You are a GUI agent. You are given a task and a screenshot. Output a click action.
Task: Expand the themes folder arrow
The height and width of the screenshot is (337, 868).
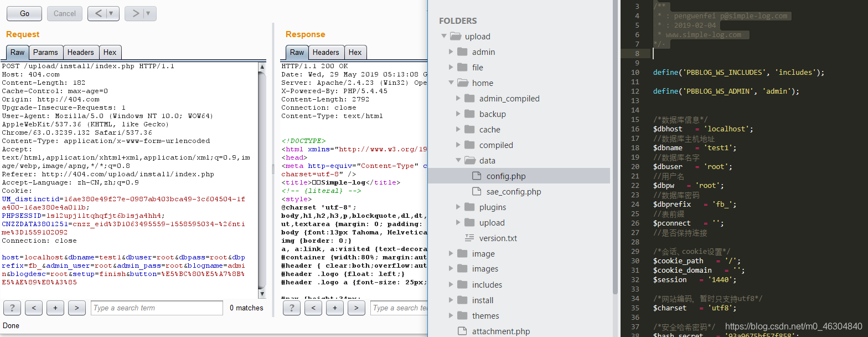point(451,316)
